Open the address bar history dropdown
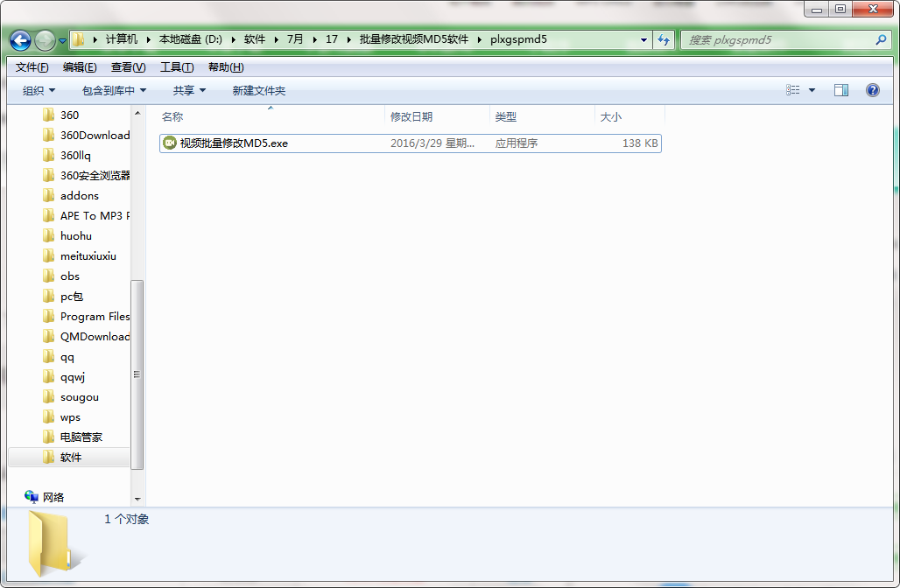 point(644,39)
